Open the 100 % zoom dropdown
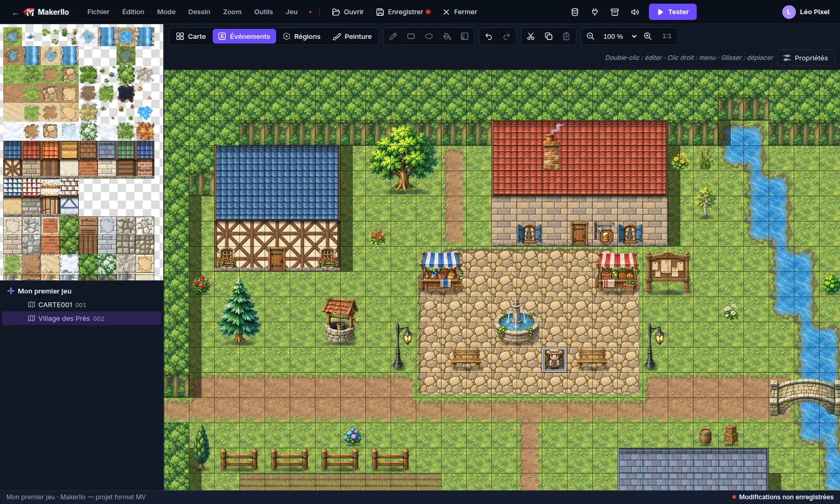The image size is (840, 504). [619, 36]
